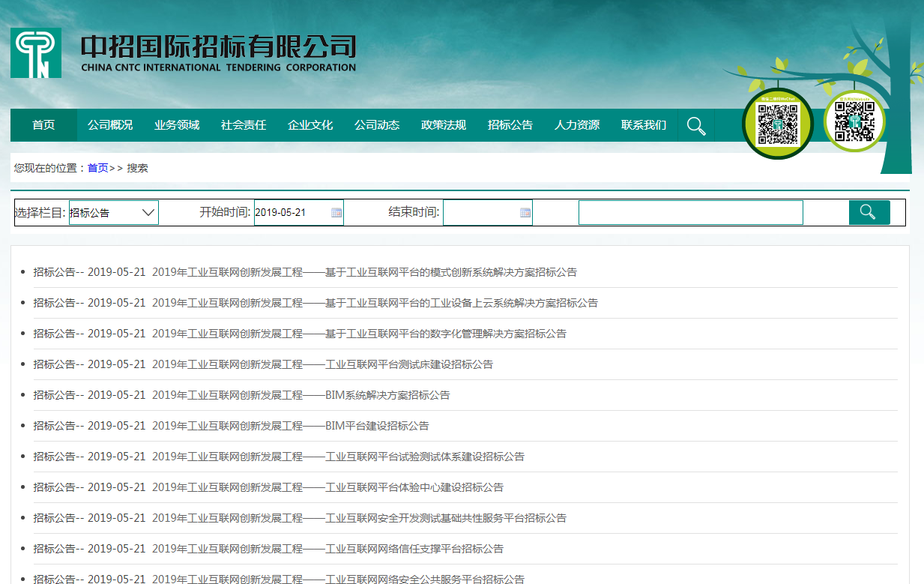Viewport: 924px width, 584px height.
Task: Click the website QR code on the right
Action: [x=854, y=121]
